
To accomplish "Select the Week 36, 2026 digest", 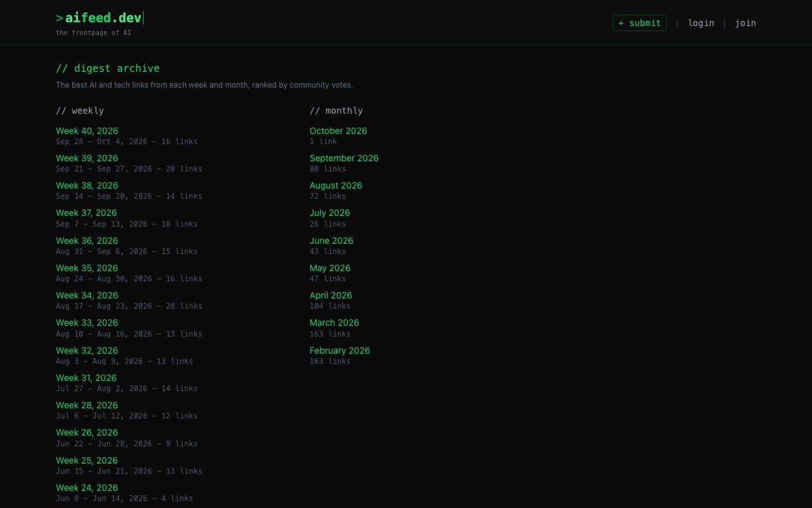I will (87, 241).
